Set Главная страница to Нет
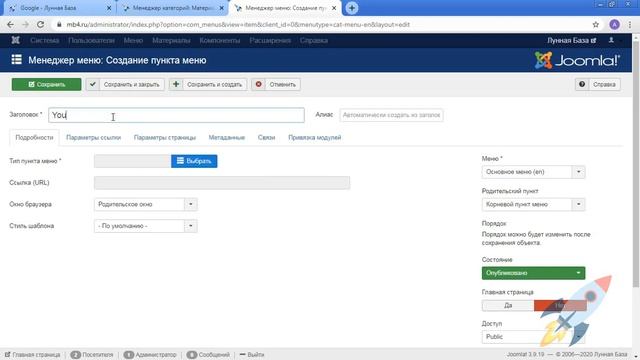Screen dimensions: 640x360 point(560,305)
